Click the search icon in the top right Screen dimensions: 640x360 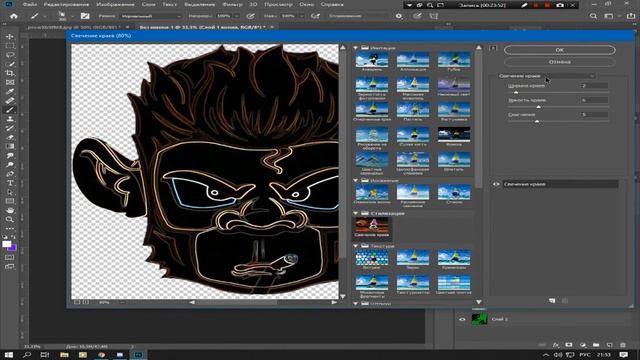tap(593, 16)
